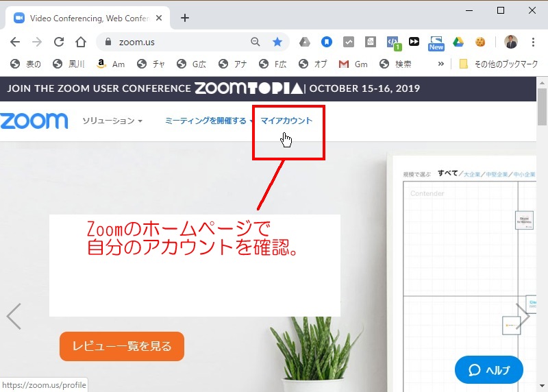Maximize the Chrome window

pyautogui.click(x=501, y=10)
